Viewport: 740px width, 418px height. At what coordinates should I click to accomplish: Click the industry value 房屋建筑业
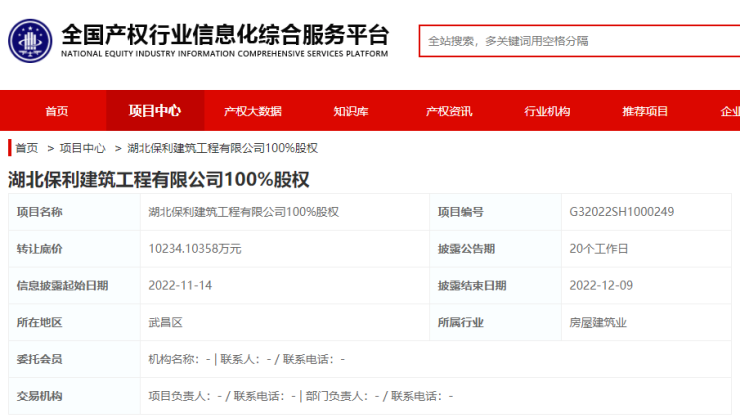pyautogui.click(x=598, y=322)
